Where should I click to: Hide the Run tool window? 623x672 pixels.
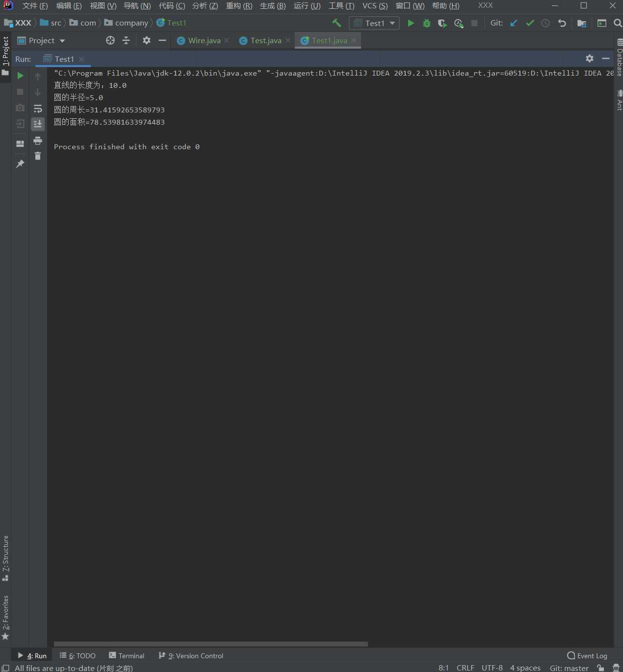(x=606, y=58)
